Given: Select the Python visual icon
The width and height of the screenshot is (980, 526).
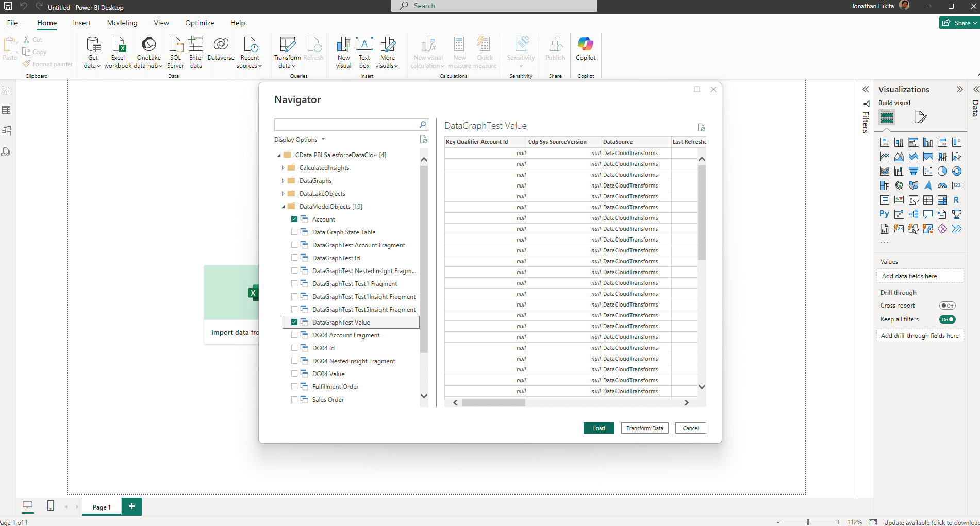Looking at the screenshot, I should tap(884, 214).
